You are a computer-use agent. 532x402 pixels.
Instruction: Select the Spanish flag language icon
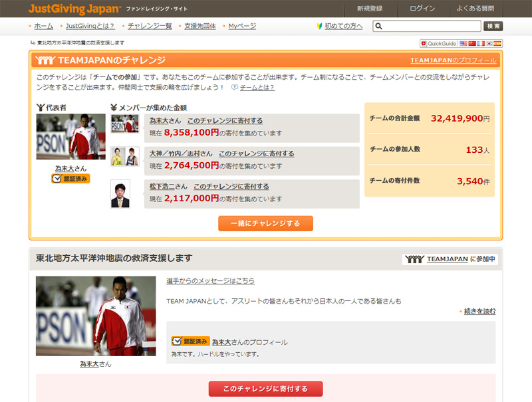498,43
